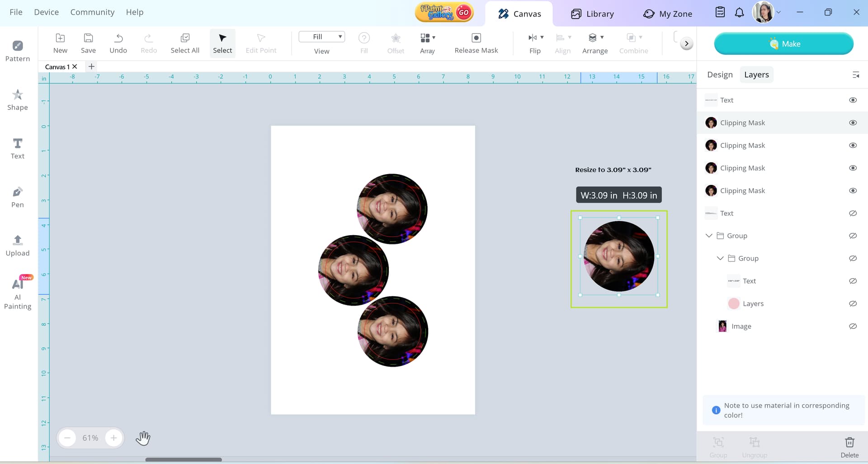Viewport: 868px width, 464px height.
Task: Open the notifications bell
Action: [x=739, y=13]
